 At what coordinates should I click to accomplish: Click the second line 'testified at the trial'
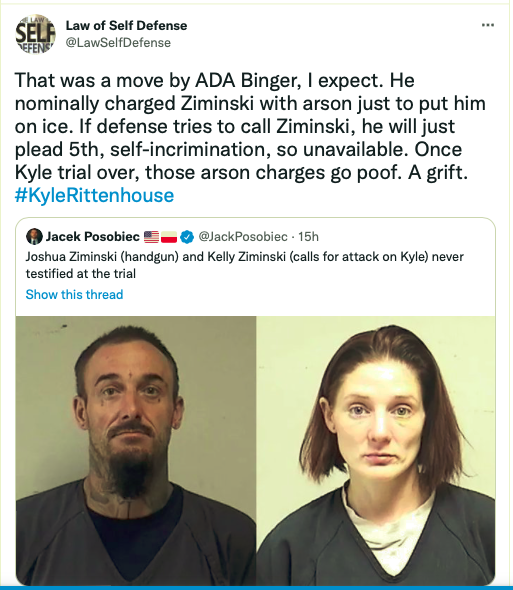point(81,274)
